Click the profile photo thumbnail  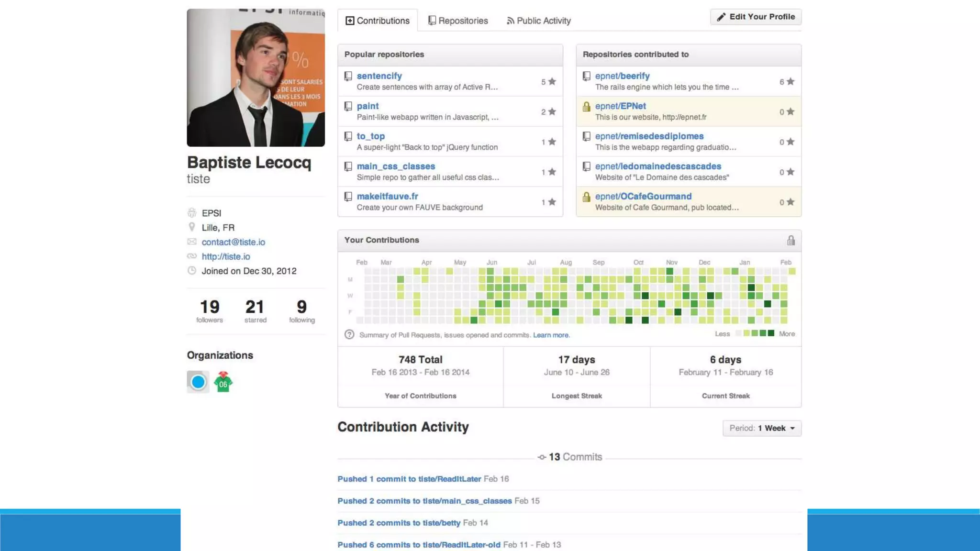pyautogui.click(x=256, y=77)
